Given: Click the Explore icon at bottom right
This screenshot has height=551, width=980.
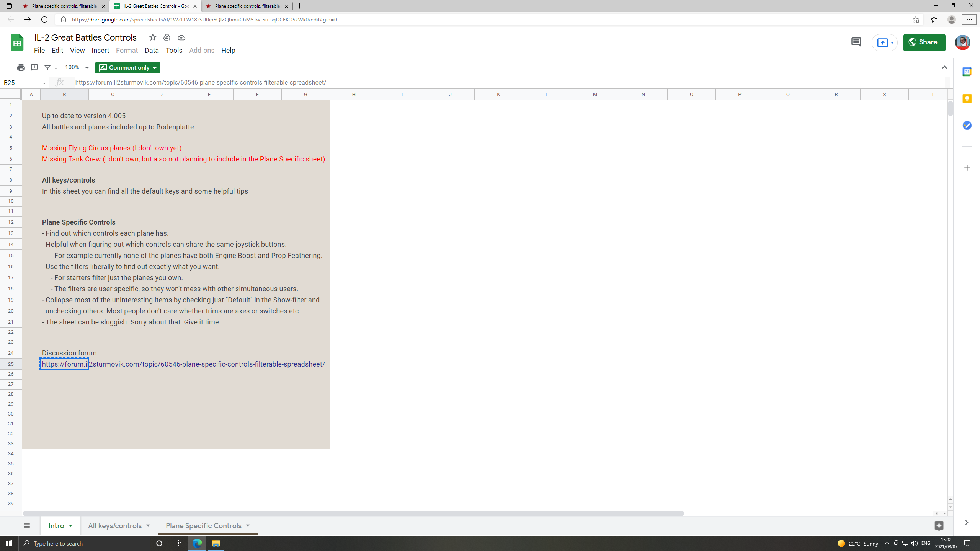Looking at the screenshot, I should (939, 526).
